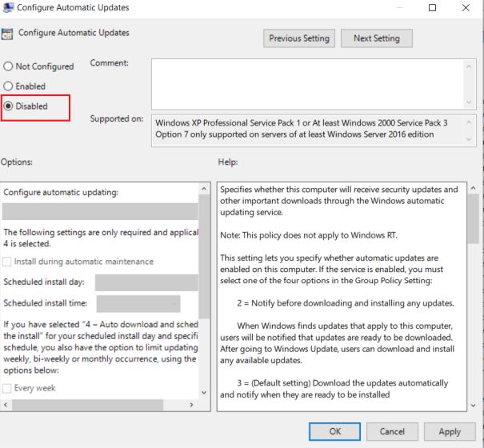Click the '3 = (Default setting) Download the updates' line
484x448 pixels.
click(x=342, y=383)
